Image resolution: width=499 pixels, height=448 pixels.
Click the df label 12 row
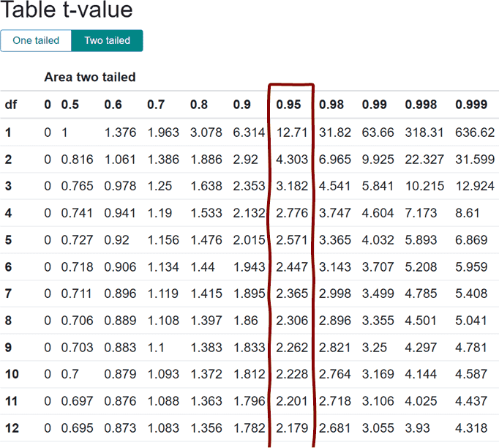coord(12,428)
